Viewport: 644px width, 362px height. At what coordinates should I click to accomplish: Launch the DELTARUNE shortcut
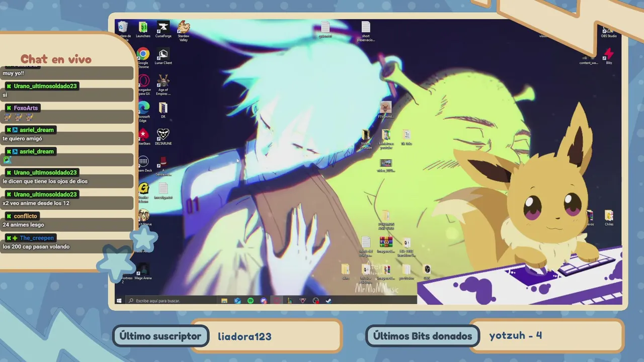[x=163, y=137]
